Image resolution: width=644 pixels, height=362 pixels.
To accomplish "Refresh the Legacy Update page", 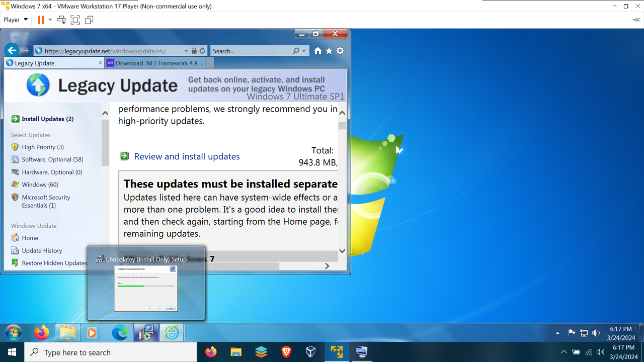I will click(202, 51).
